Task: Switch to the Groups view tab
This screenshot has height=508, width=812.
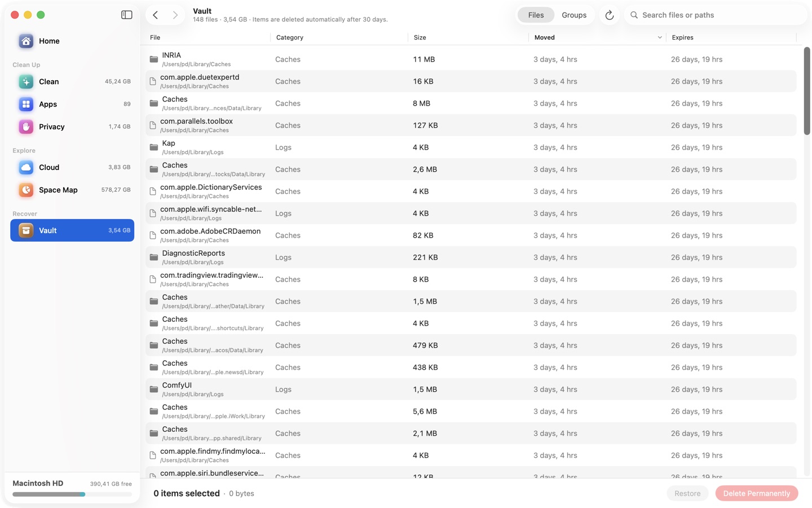Action: [574, 15]
